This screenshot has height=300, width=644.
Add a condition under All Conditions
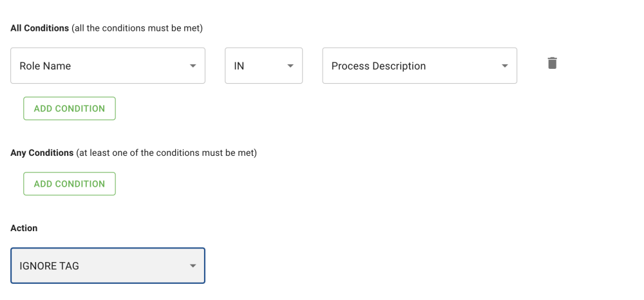[x=70, y=108]
